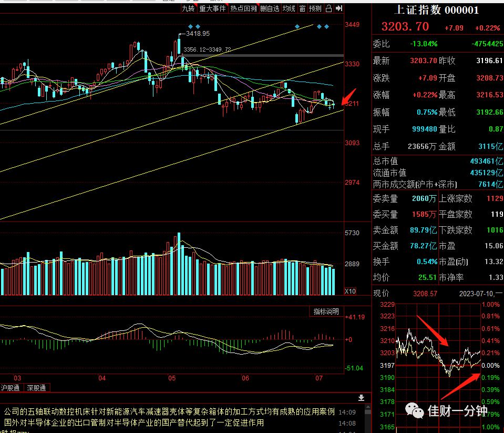Image resolution: width=504 pixels, height=433 pixels.
Task: Click the 删自选 remove from watchlist button
Action: tap(270, 9)
